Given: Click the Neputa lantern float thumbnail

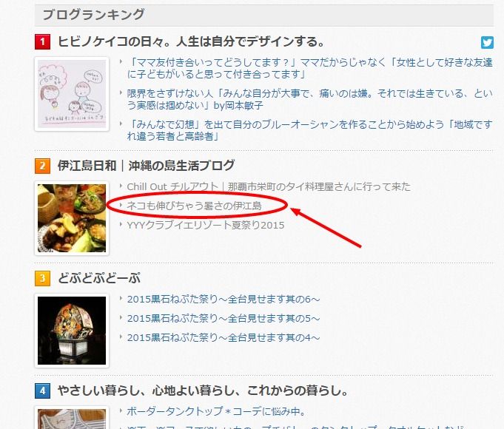Looking at the screenshot, I should click(72, 331).
